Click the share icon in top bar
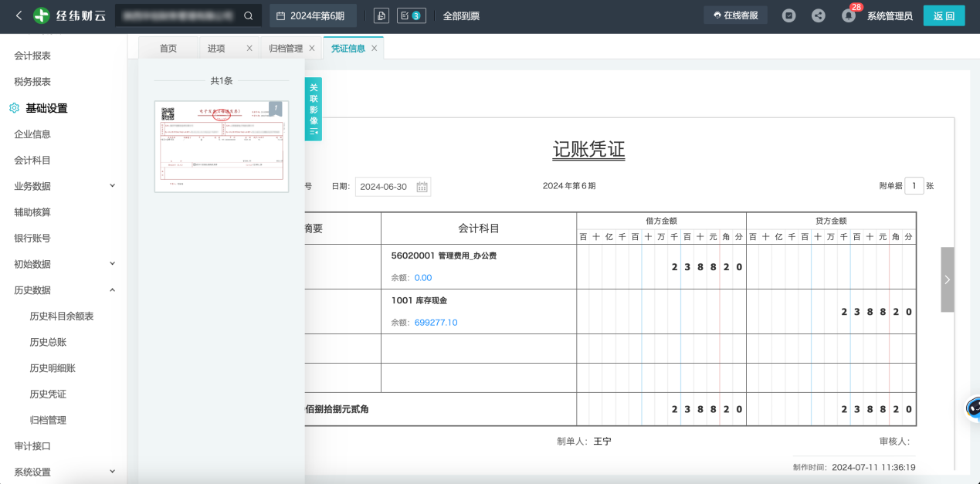The width and height of the screenshot is (980, 484). pos(818,15)
